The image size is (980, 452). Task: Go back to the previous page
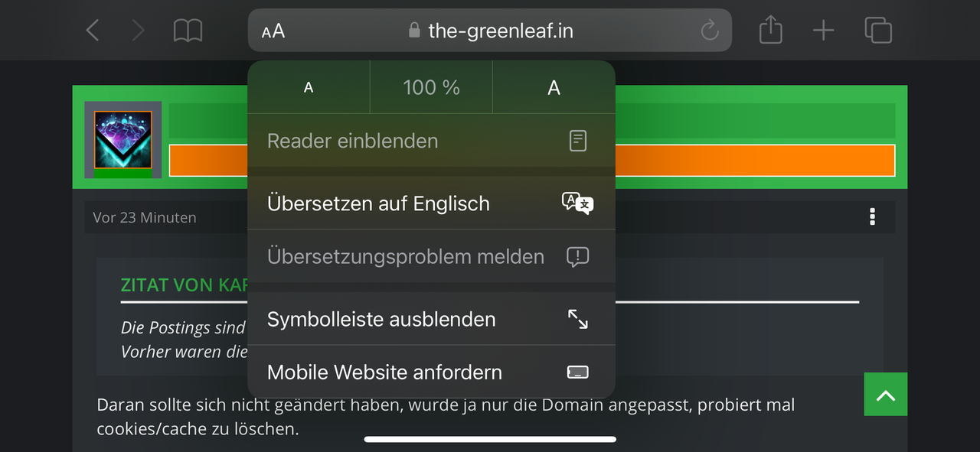pos(93,31)
